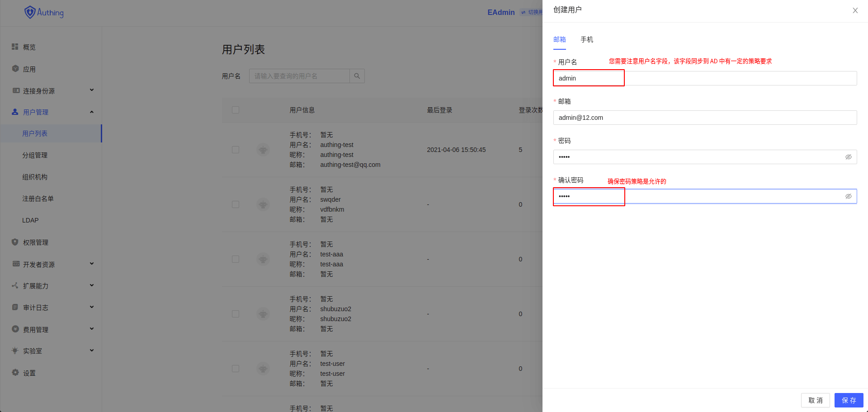Click the avatar icon of user authing-test
The height and width of the screenshot is (412, 868).
(263, 149)
